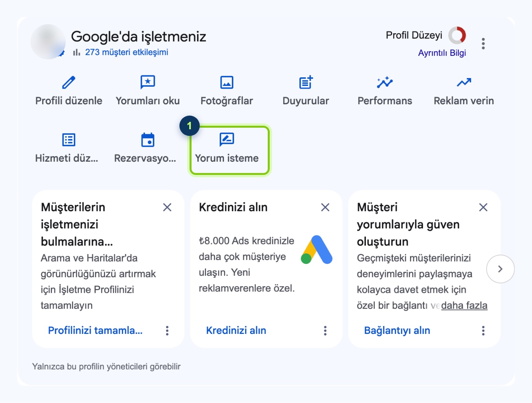Click Yorum isteme review request icon
The image size is (532, 403).
(x=227, y=139)
